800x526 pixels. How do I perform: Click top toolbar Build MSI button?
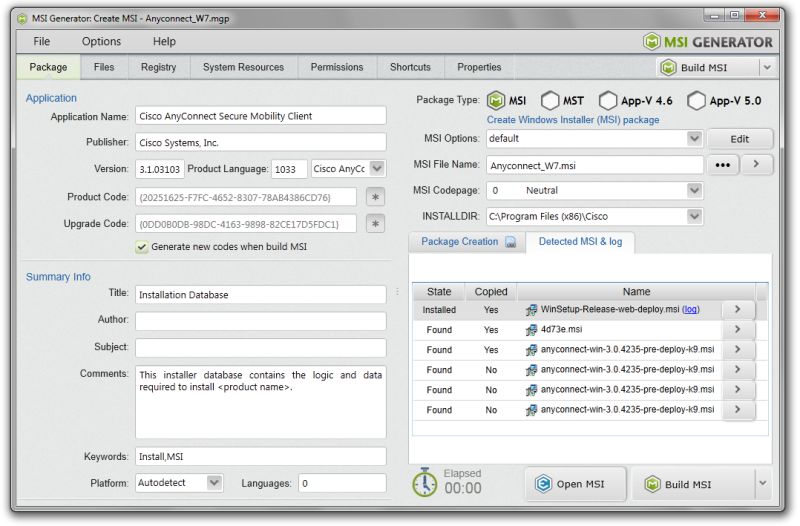[708, 67]
